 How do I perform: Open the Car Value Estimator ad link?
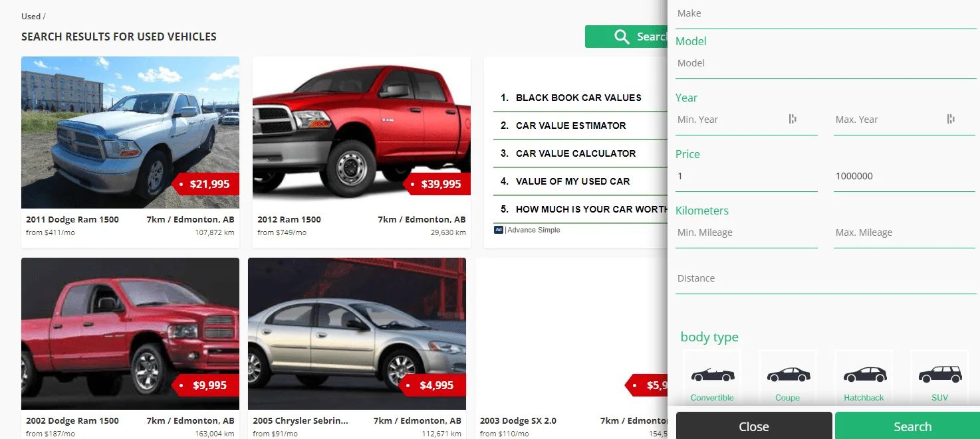(570, 126)
